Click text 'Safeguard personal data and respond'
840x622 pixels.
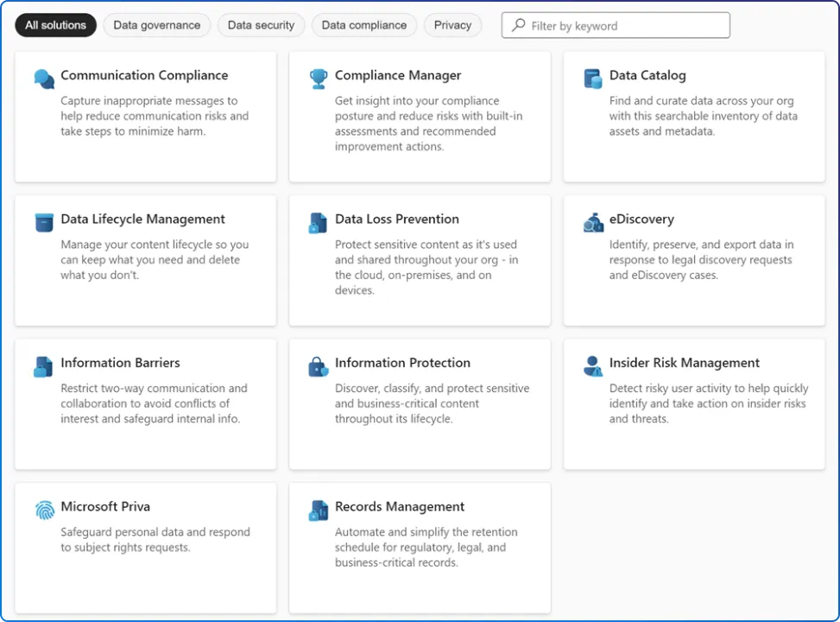coord(155,532)
